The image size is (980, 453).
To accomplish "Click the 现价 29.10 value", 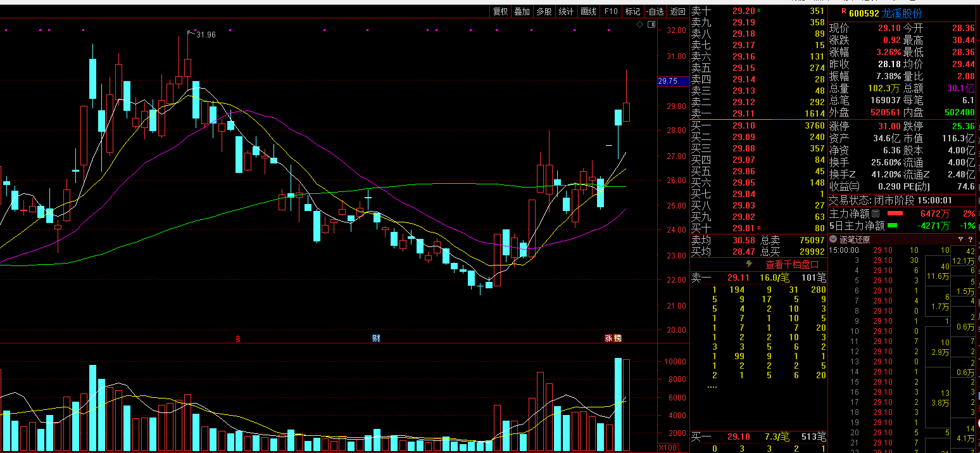I will pos(888,28).
